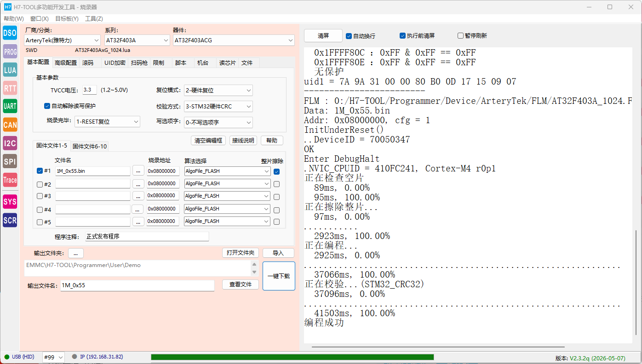642x364 pixels.
Task: Open 工具(Z) menu
Action: click(x=94, y=19)
